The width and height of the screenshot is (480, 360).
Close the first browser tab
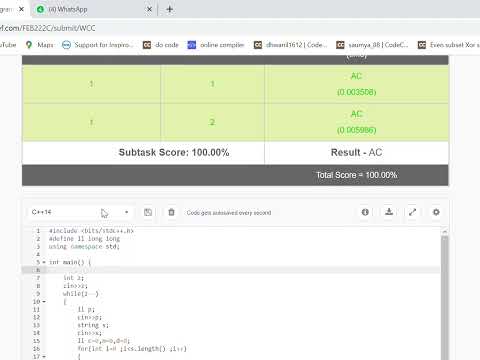[21, 9]
